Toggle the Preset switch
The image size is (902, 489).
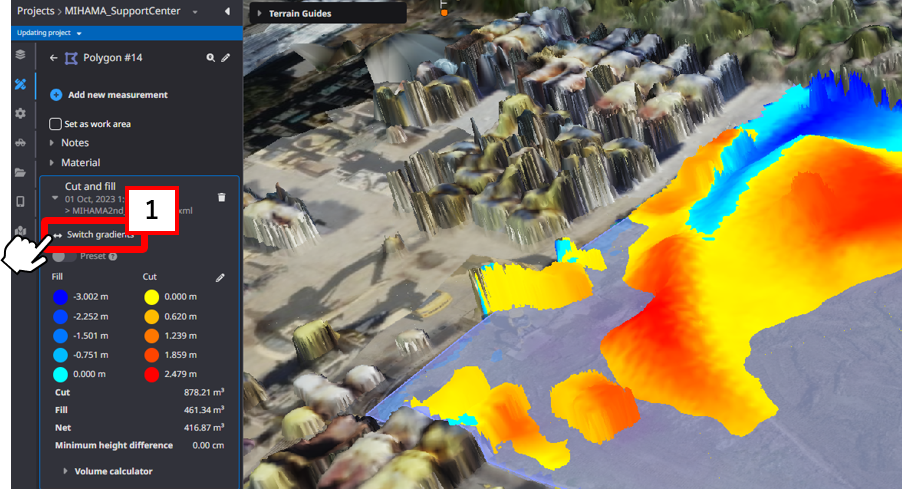coord(65,257)
